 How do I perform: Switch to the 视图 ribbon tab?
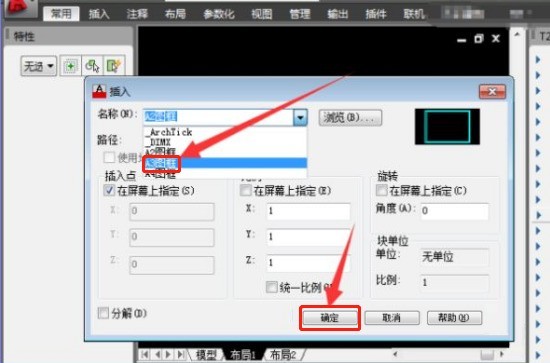[262, 14]
